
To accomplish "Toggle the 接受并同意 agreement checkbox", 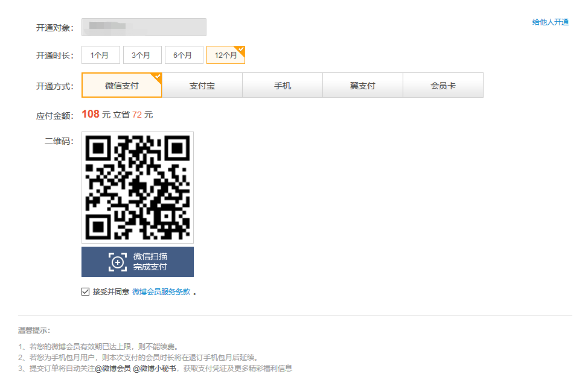I will 85,292.
